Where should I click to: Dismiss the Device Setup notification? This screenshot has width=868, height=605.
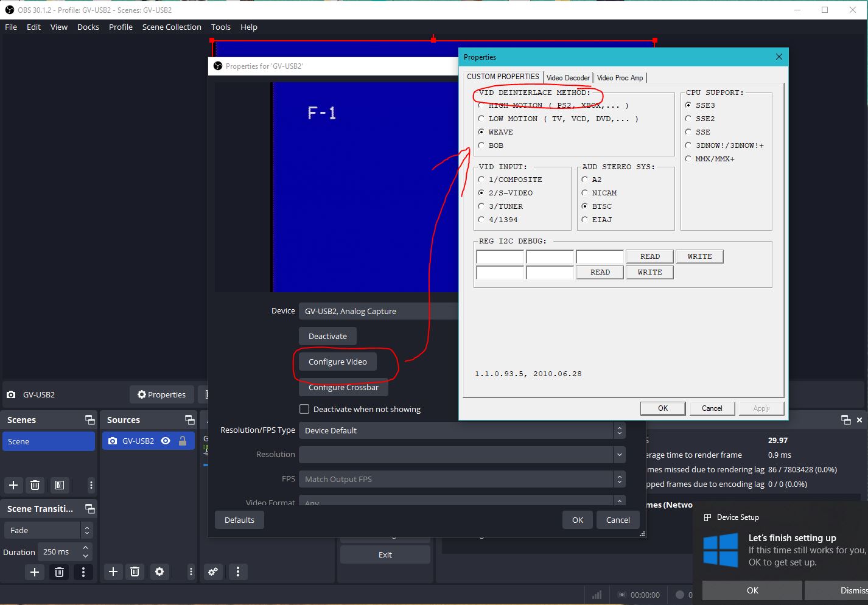pos(836,590)
